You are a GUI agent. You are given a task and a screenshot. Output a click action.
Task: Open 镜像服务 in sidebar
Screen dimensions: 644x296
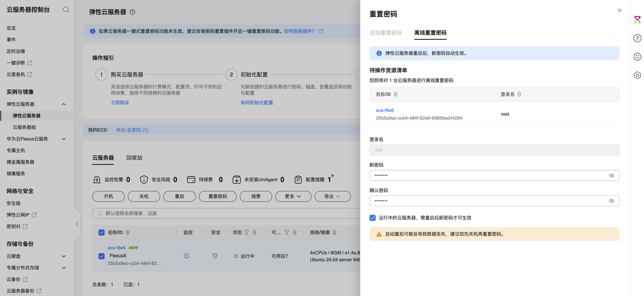(16, 174)
